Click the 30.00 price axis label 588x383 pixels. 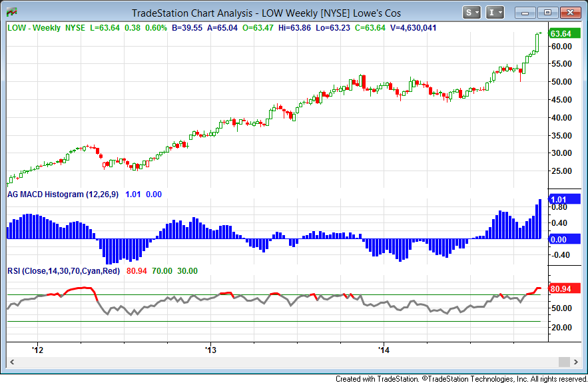point(561,153)
